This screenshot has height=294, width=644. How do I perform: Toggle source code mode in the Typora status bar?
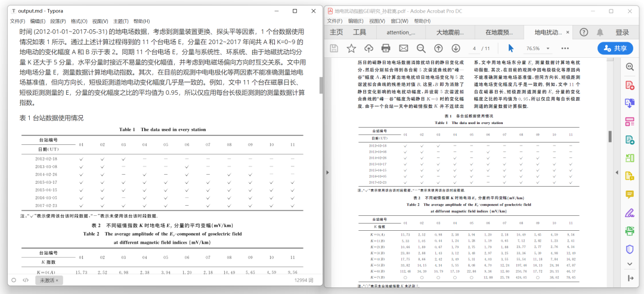click(x=26, y=280)
